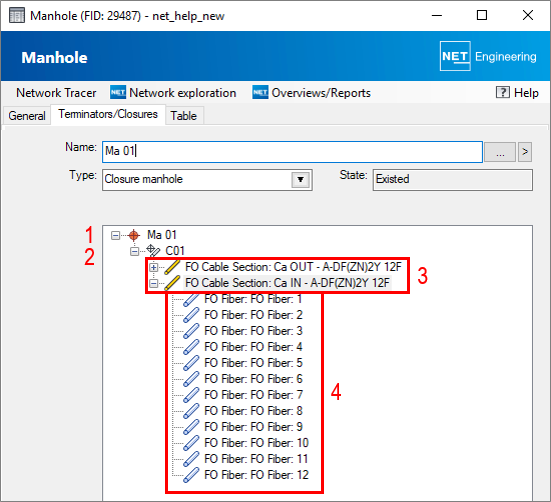Click the Ma 01 manhole node icon

[134, 235]
